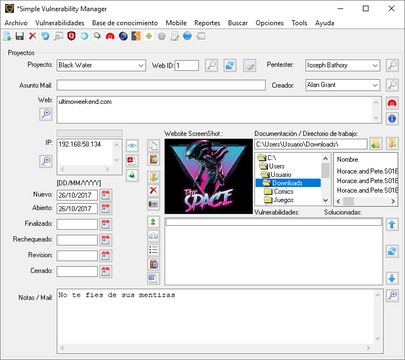
Task: Click the zoom button next to Notas / Mail
Action: [x=392, y=295]
